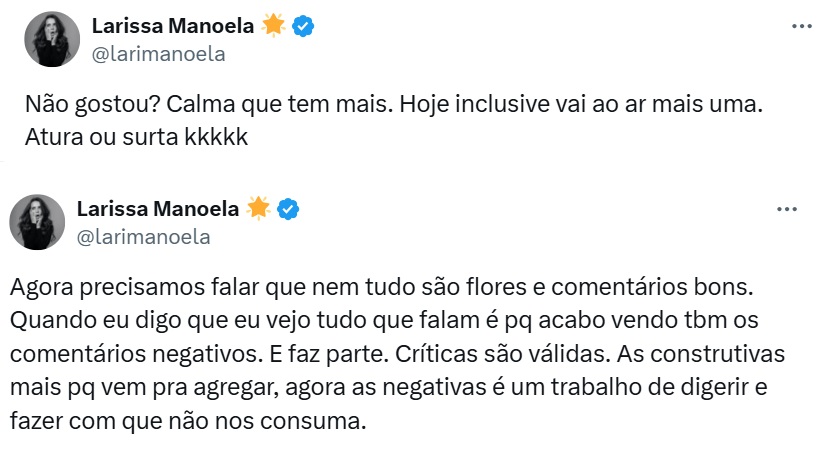This screenshot has width=830, height=451.
Task: Click the verified badge on the 'Agora precisamos' tweet
Action: 290,209
